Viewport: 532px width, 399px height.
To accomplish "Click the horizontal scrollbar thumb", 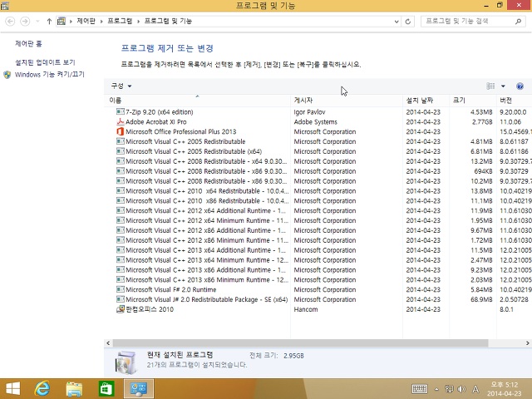I will [300, 343].
